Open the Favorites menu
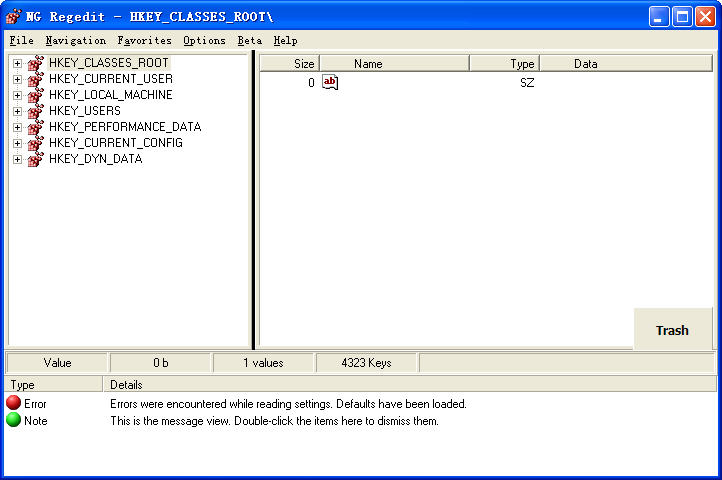This screenshot has width=722, height=480. (144, 41)
